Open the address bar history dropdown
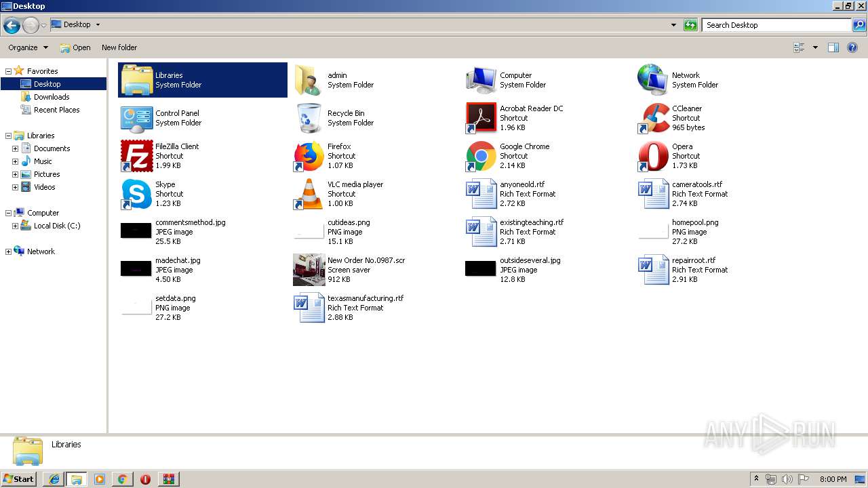Screen dimensions: 868x488 click(673, 25)
